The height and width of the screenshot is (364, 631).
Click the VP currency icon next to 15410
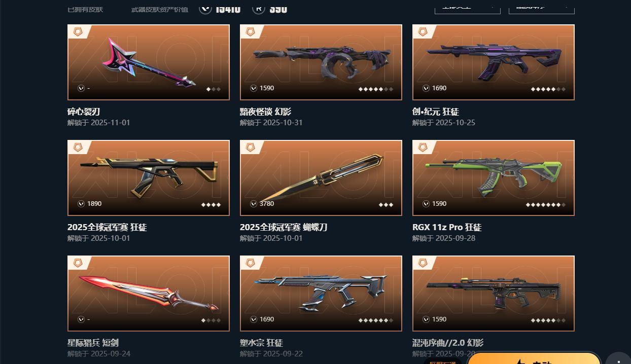pos(205,9)
